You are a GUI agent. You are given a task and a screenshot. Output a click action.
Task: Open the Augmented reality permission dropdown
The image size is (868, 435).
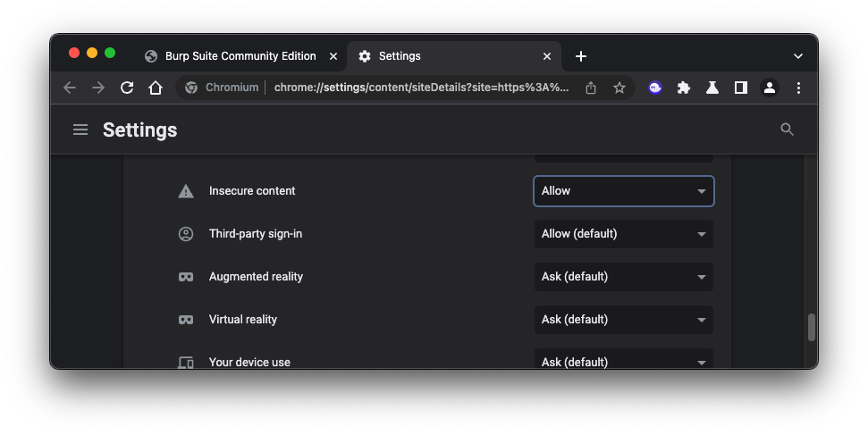[x=623, y=277]
